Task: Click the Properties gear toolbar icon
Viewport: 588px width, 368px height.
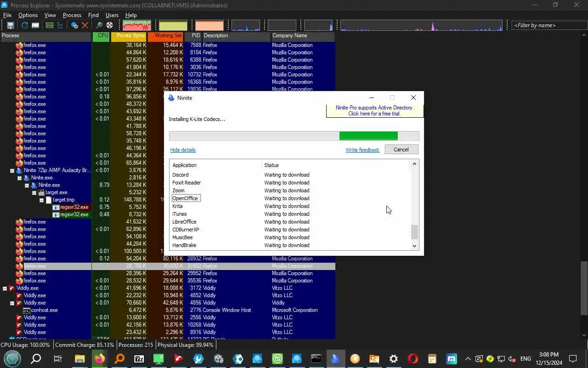Action: pos(74,25)
